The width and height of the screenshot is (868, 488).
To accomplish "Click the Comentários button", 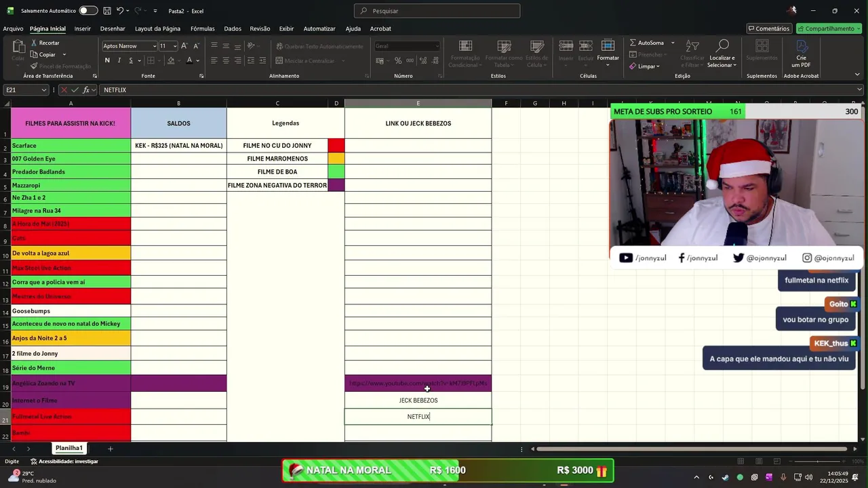I will pos(769,28).
